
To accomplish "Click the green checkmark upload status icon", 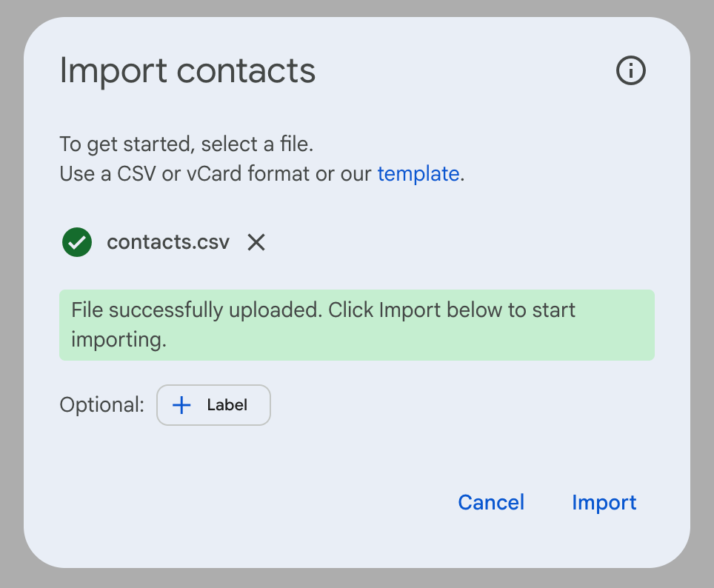I will [x=77, y=242].
